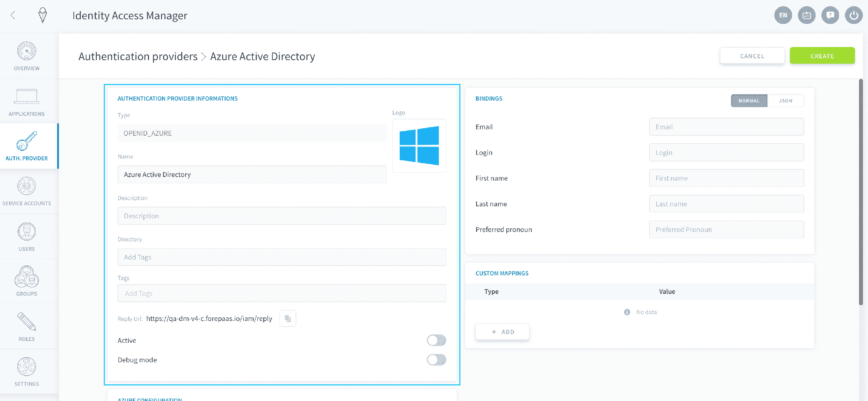Toggle the Active switch
This screenshot has width=868, height=401.
436,340
